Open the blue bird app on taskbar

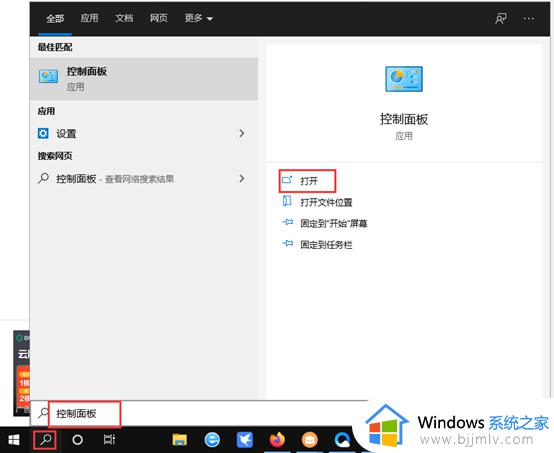click(x=244, y=440)
